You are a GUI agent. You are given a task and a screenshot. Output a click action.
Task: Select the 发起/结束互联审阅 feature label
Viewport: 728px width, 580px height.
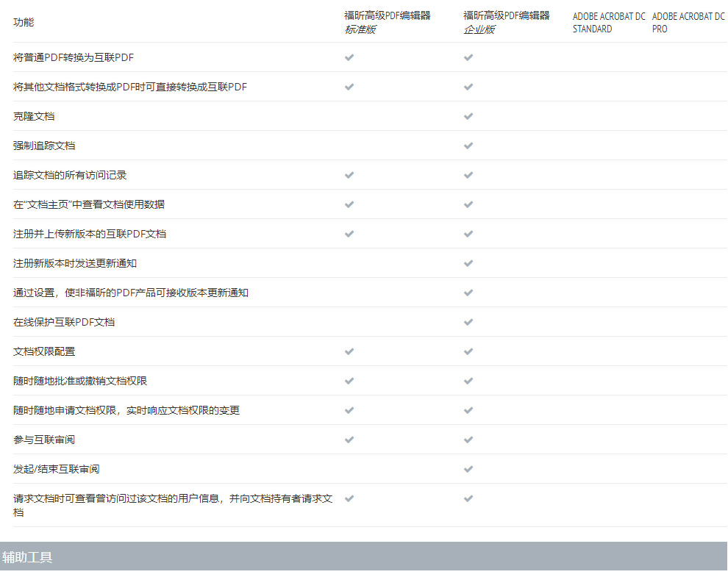click(56, 469)
